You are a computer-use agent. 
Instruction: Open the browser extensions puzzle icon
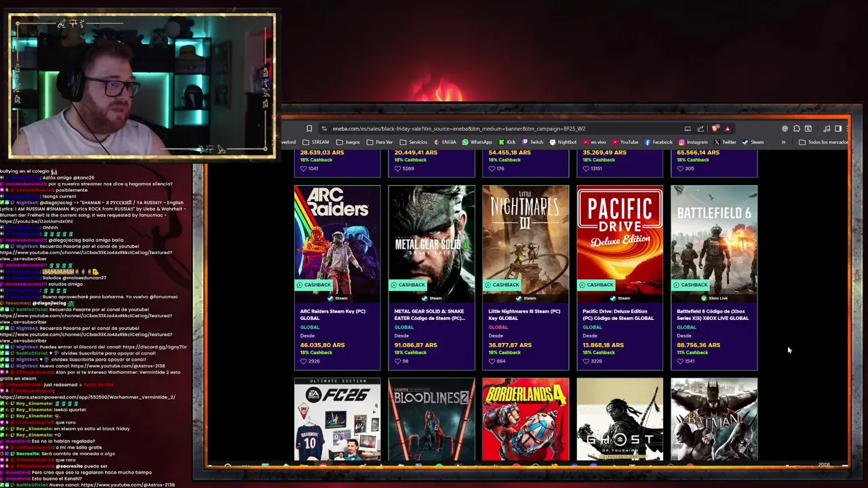click(797, 129)
